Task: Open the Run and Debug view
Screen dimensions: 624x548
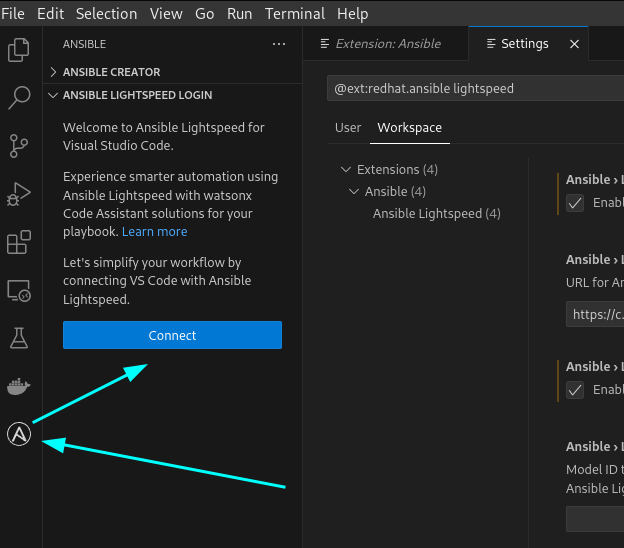Action: click(x=19, y=194)
